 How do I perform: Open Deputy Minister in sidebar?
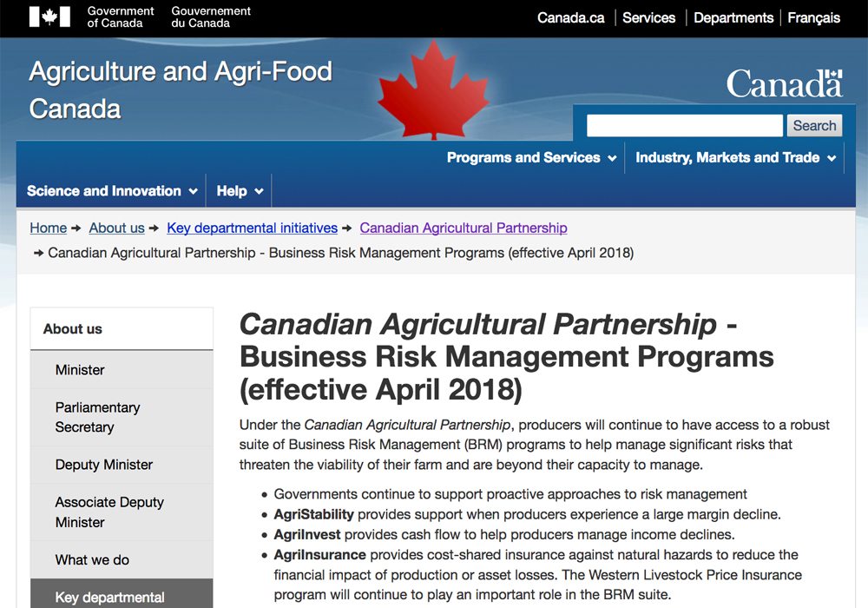pyautogui.click(x=122, y=465)
